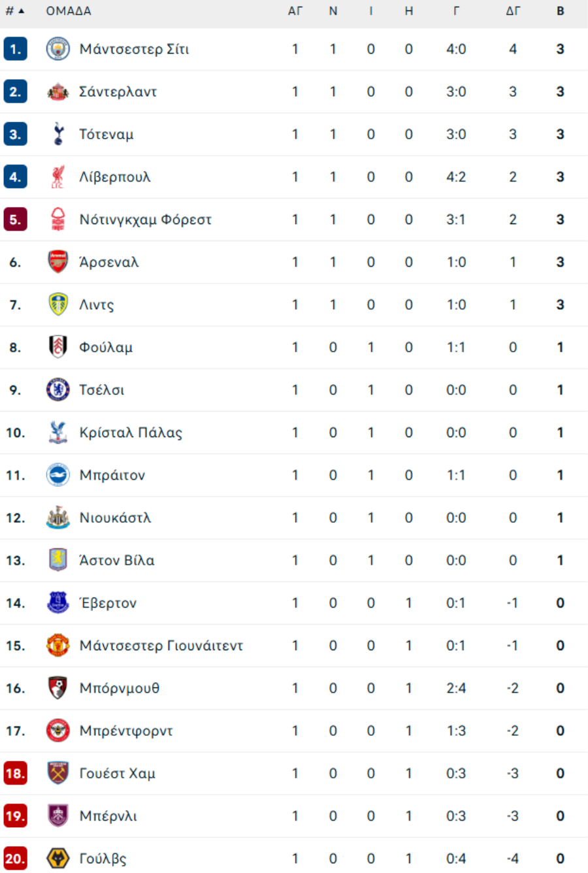Click the Chelsea lion crest
This screenshot has height=873, width=588.
pyautogui.click(x=58, y=390)
